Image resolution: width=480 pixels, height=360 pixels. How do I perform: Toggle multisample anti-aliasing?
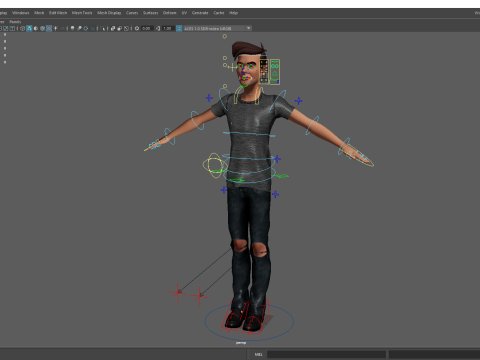coord(86,28)
